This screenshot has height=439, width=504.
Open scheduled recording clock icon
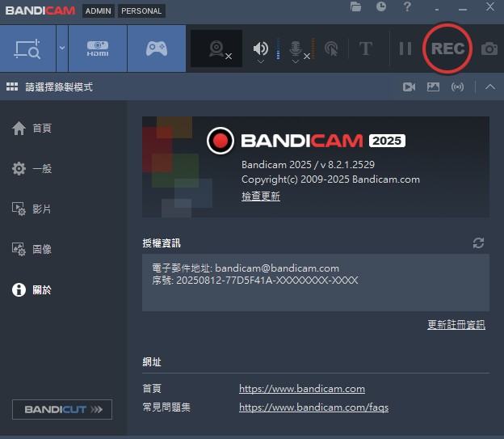381,6
